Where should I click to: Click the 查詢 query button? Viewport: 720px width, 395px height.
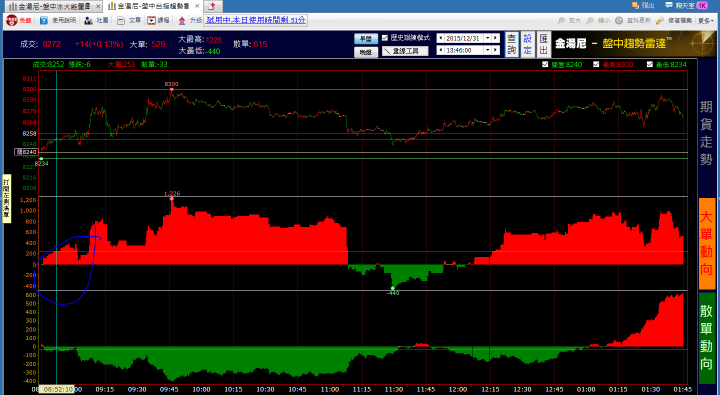pyautogui.click(x=512, y=45)
